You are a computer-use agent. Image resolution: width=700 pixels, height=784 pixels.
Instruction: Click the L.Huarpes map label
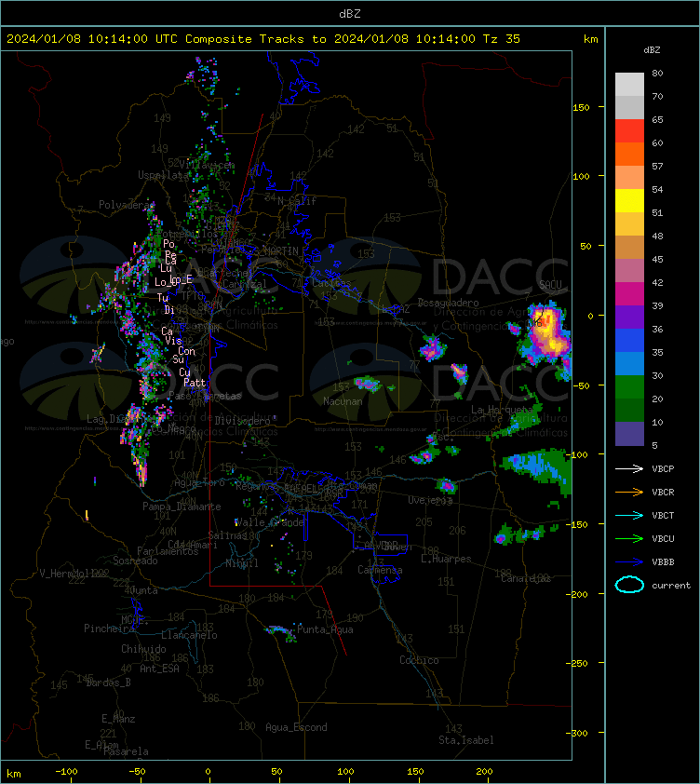[x=446, y=559]
